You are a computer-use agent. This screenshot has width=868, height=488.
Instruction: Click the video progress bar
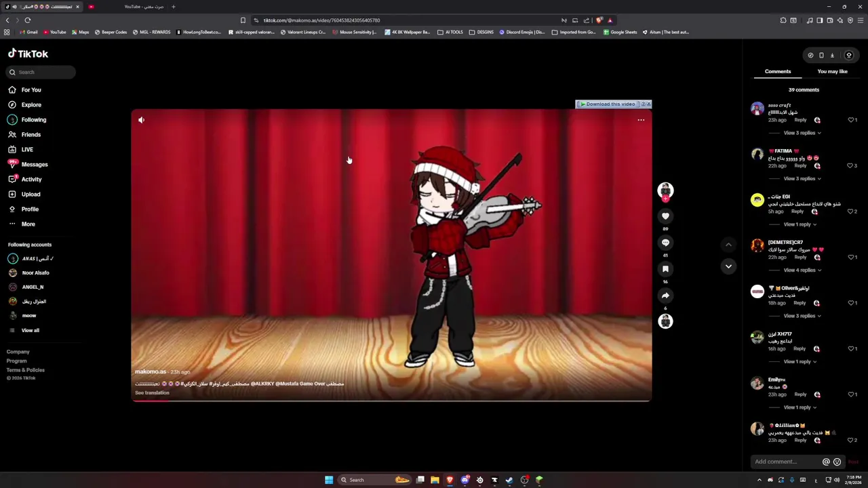[391, 401]
